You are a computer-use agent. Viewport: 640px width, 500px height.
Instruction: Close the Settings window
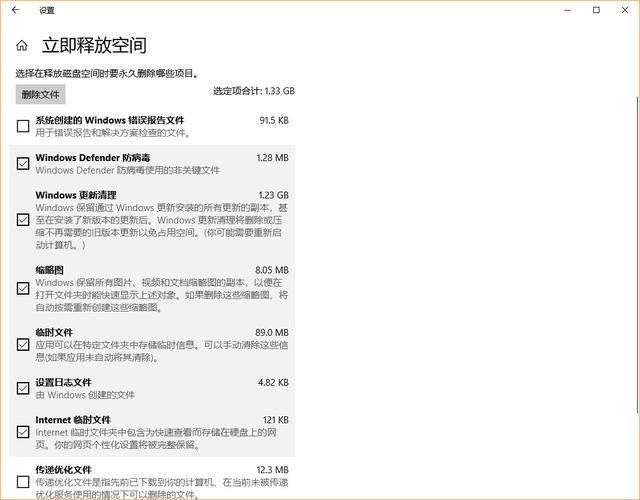point(625,10)
